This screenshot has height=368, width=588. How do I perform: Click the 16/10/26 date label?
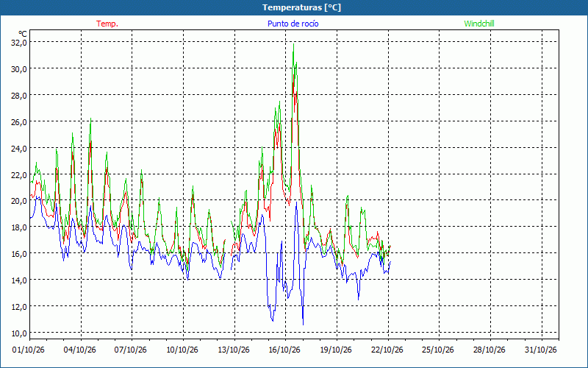point(284,350)
